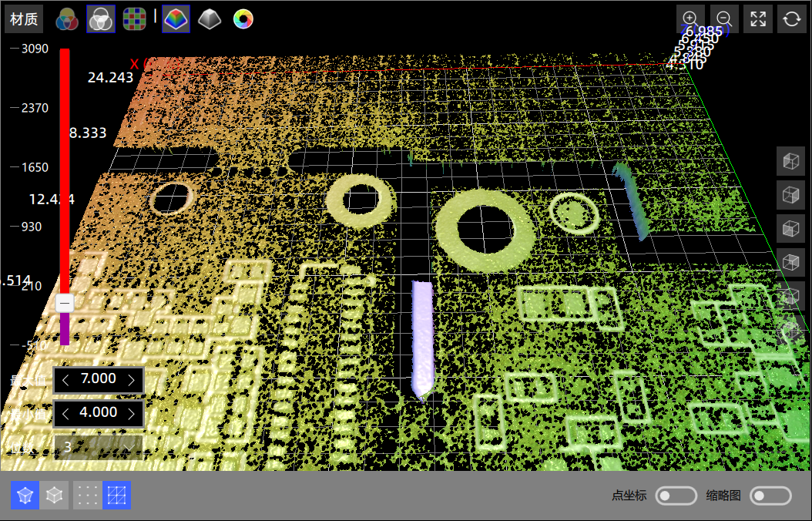This screenshot has width=812, height=521.
Task: Fit view using the expand-arrows icon
Action: pyautogui.click(x=758, y=19)
